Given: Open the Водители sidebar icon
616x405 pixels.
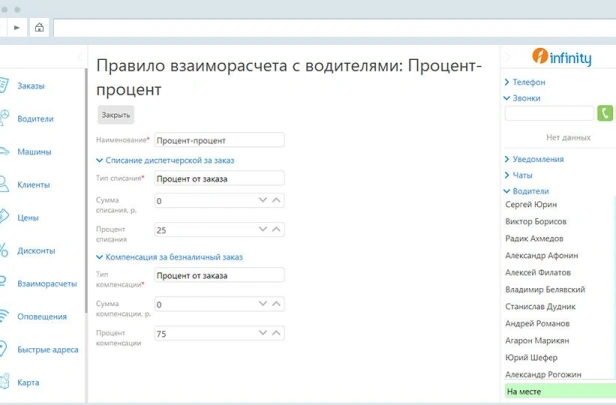Looking at the screenshot, I should coord(3,118).
